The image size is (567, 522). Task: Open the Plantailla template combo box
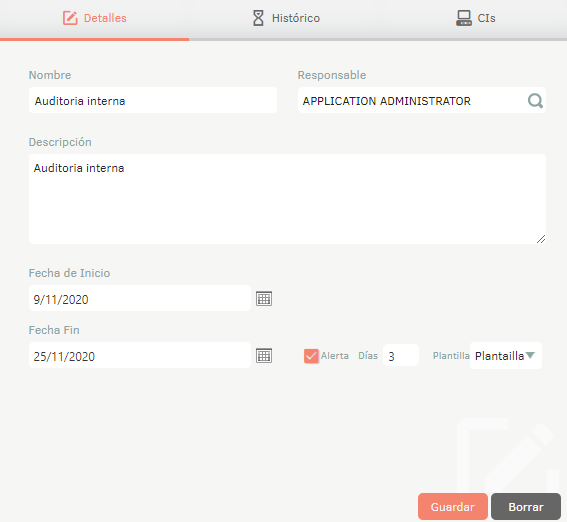tap(506, 356)
